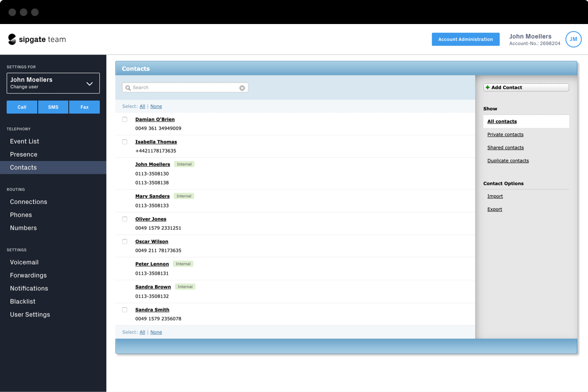
Task: Open contact Sandra Smith
Action: pos(152,310)
